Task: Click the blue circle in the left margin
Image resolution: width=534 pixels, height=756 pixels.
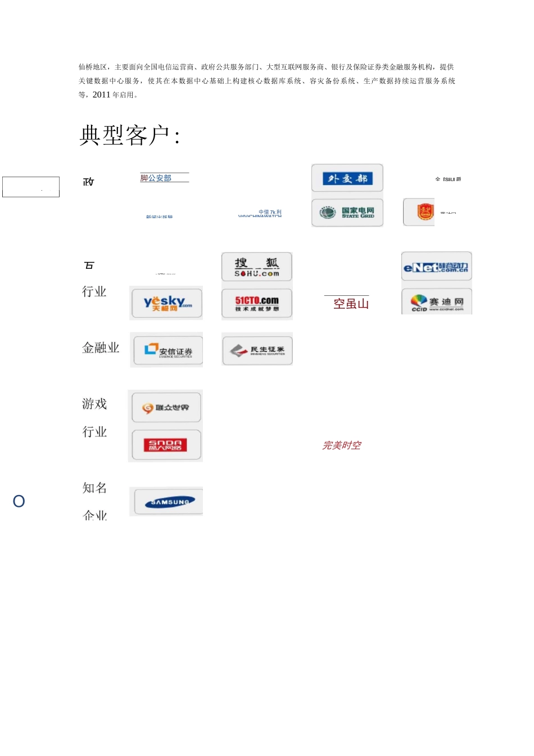Action: pyautogui.click(x=19, y=501)
